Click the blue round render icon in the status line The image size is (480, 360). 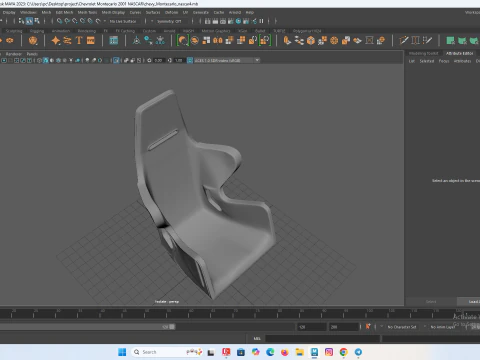pos(238,21)
